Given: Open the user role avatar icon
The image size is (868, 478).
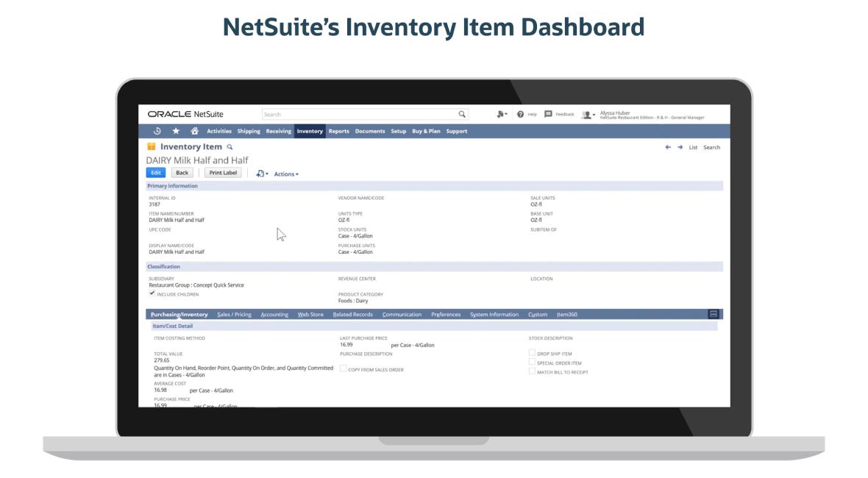Looking at the screenshot, I should point(588,115).
